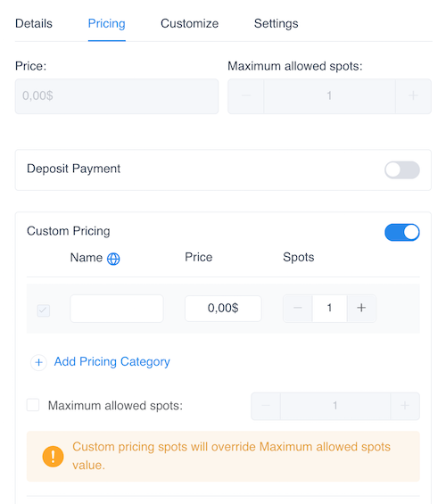Screen dimensions: 446x504
Task: Go to the Settings tab
Action: 276,23
